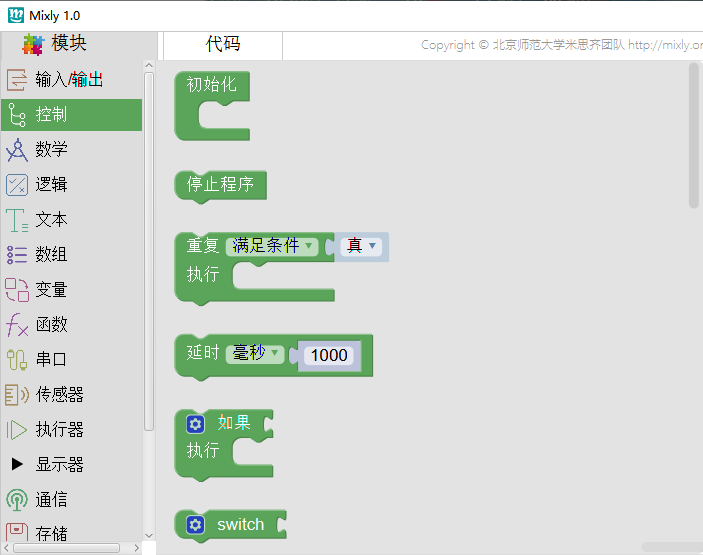This screenshot has height=555, width=703.
Task: Click the block flyout vertical scrollbar
Action: coord(694,135)
